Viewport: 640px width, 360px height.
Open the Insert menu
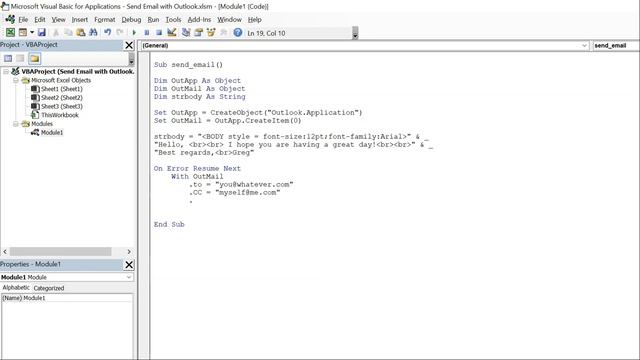pos(80,20)
